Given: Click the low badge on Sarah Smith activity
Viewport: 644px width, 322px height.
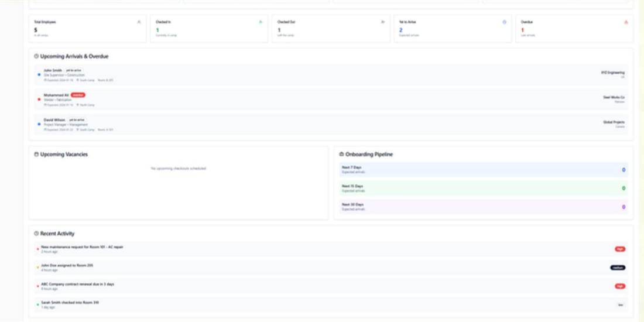Looking at the screenshot, I should [x=621, y=305].
